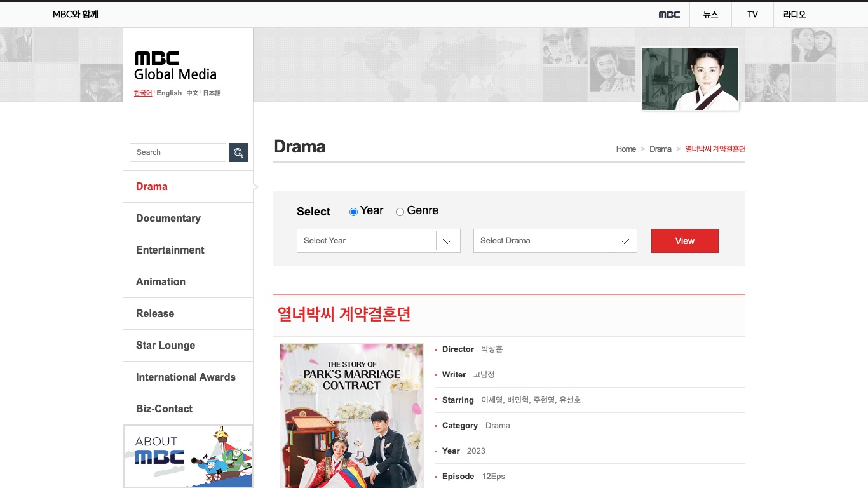This screenshot has height=488, width=868.
Task: Click the Year value 2023
Action: (476, 451)
